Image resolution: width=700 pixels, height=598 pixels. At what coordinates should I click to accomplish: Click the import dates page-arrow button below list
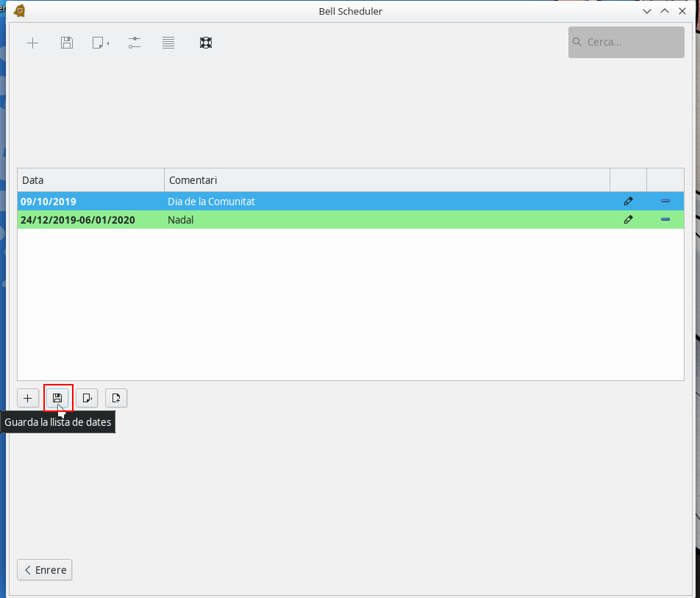point(87,398)
